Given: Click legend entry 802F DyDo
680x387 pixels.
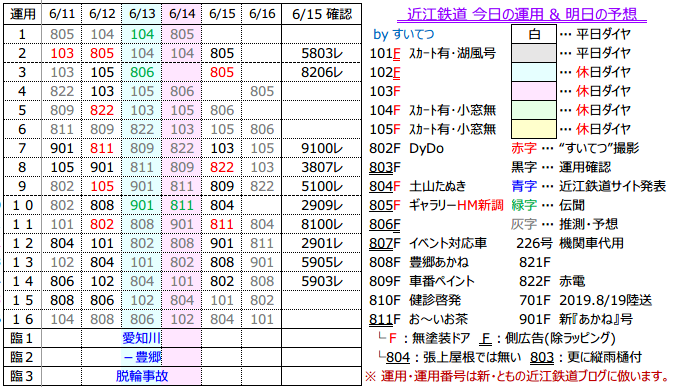Looking at the screenshot, I should tap(407, 148).
